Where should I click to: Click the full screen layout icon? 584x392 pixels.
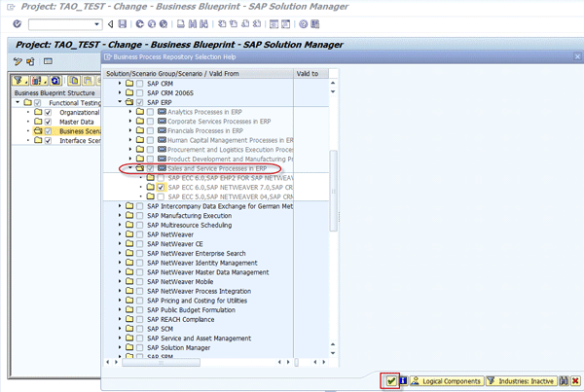pyautogui.click(x=48, y=61)
